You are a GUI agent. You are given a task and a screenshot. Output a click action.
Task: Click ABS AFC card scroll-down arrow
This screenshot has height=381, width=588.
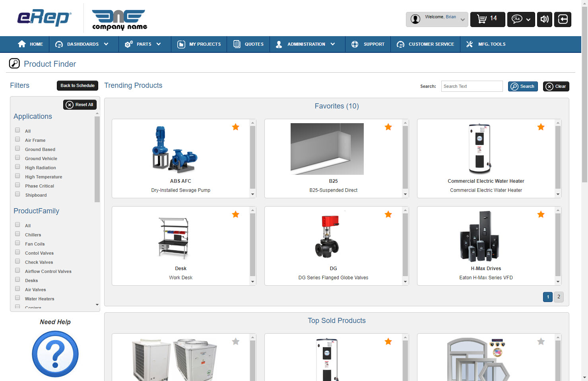point(252,194)
